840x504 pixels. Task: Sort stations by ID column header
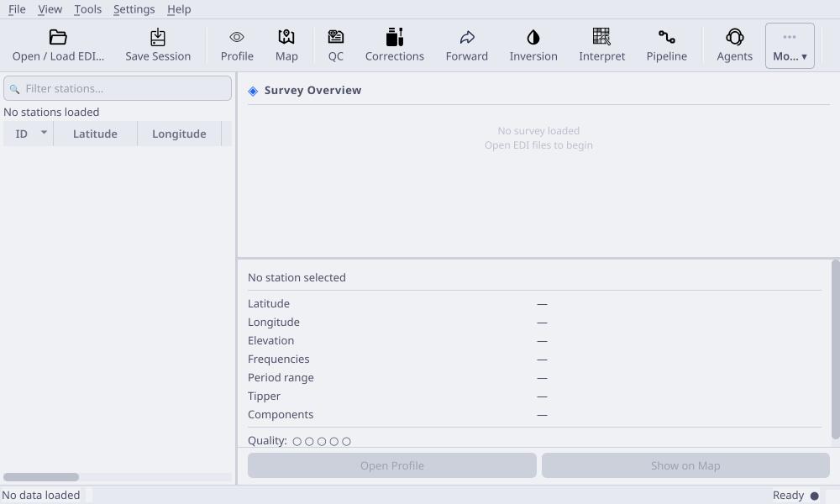[29, 134]
